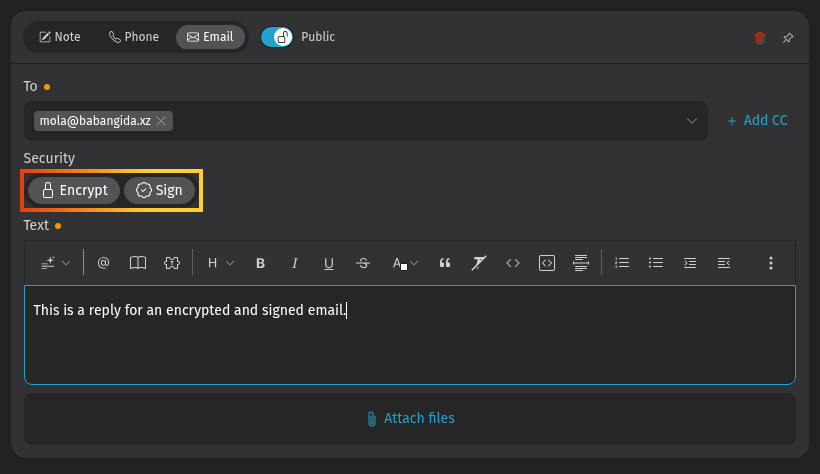Create a bulleted list
This screenshot has height=474, width=820.
(x=656, y=263)
